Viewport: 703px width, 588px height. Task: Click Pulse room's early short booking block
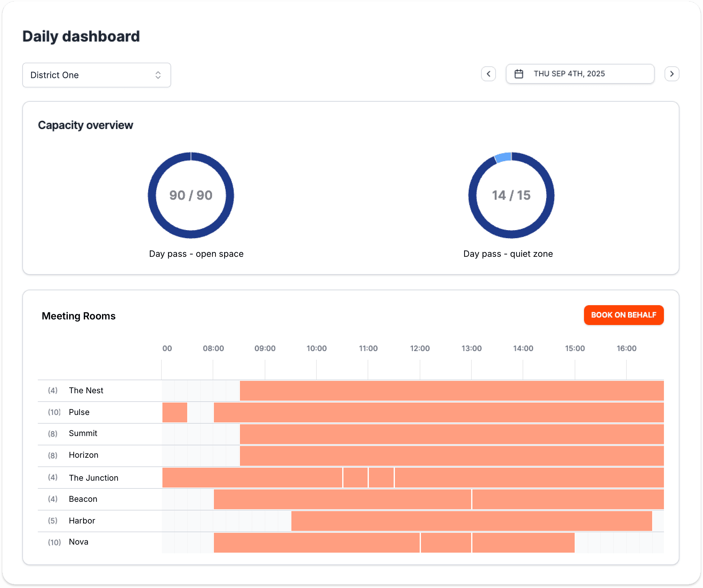pos(175,412)
